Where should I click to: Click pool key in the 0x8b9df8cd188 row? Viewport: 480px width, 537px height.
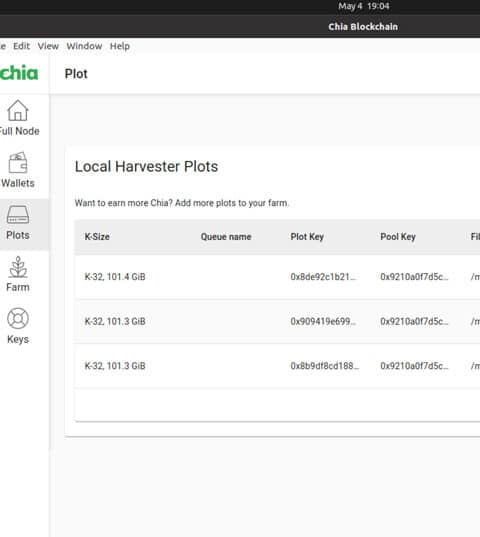pos(414,366)
